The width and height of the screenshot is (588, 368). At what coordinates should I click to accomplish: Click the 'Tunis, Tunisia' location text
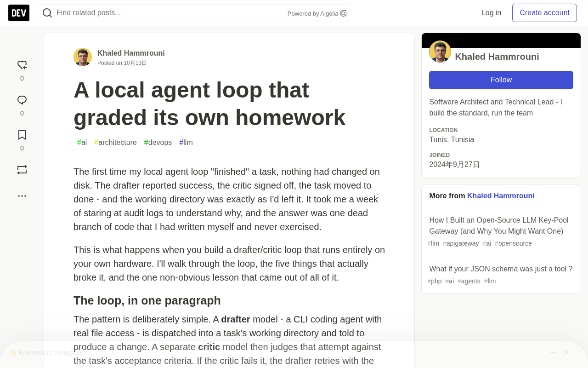coord(452,140)
